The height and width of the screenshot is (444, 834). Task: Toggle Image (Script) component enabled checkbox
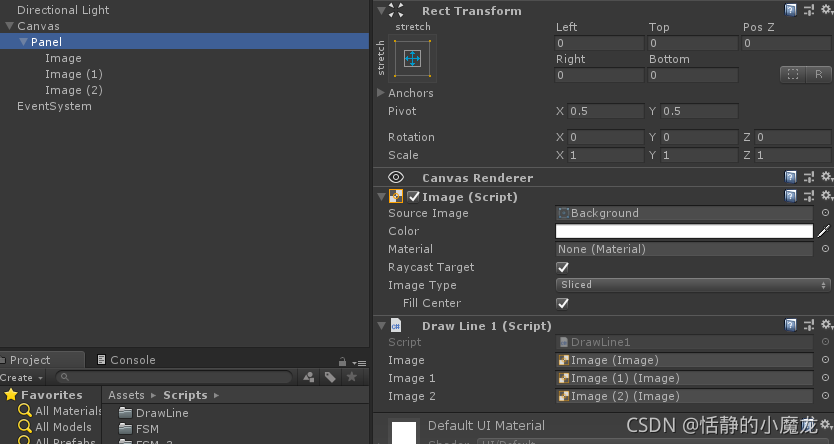coord(413,197)
